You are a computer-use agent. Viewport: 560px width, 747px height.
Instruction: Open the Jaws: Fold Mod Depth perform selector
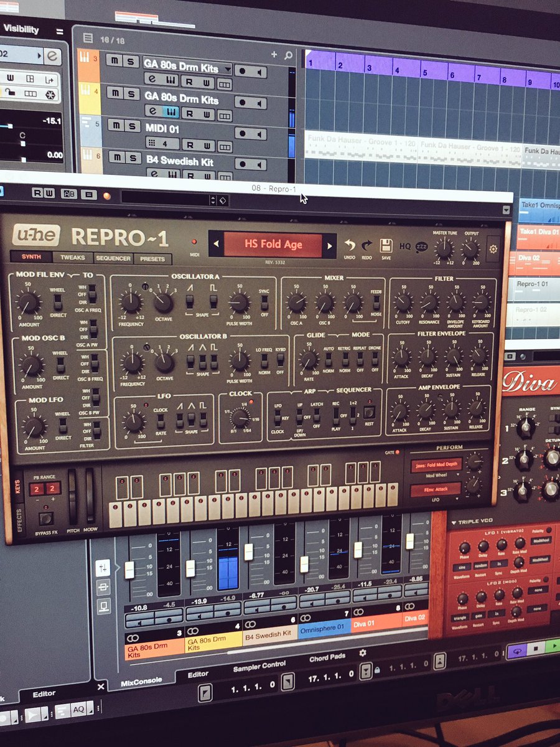click(436, 465)
